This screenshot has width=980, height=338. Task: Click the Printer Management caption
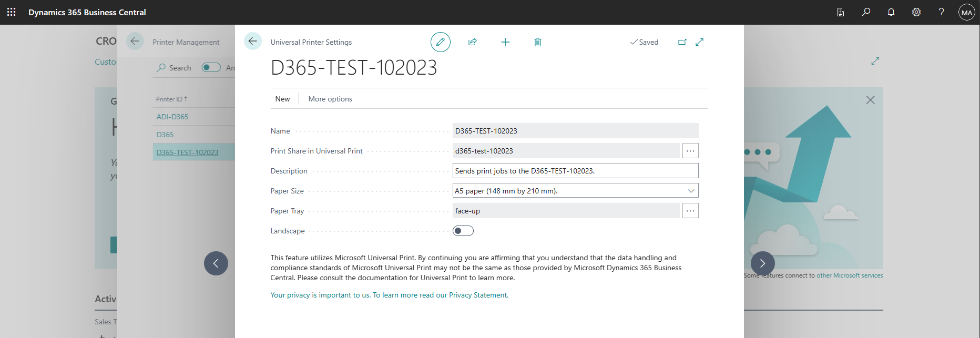pyautogui.click(x=186, y=42)
